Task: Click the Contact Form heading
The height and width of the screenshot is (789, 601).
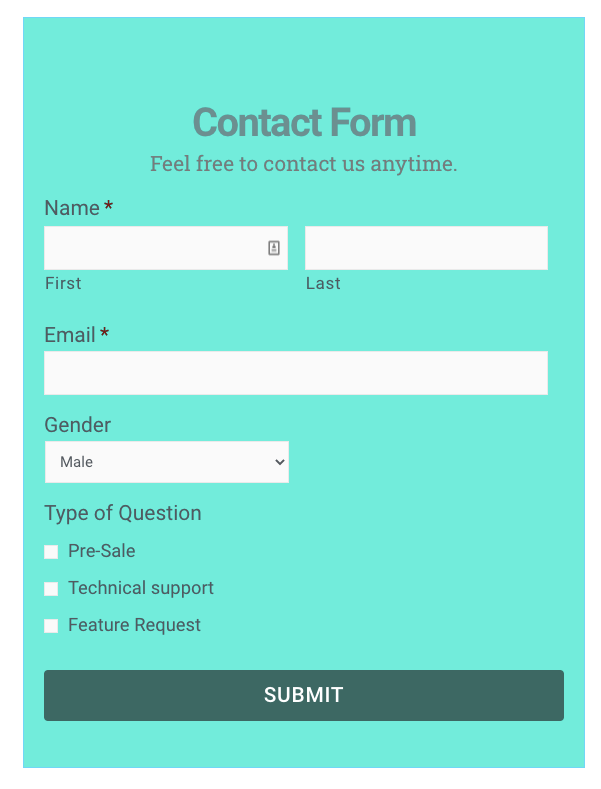Action: pyautogui.click(x=304, y=122)
